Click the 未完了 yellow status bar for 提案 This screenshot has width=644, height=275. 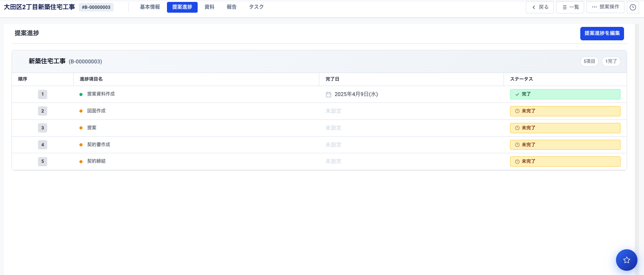click(565, 128)
